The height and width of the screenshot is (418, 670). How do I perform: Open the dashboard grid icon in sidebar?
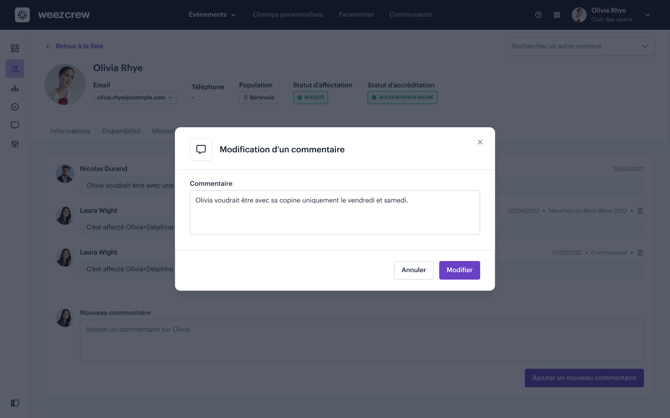15,48
